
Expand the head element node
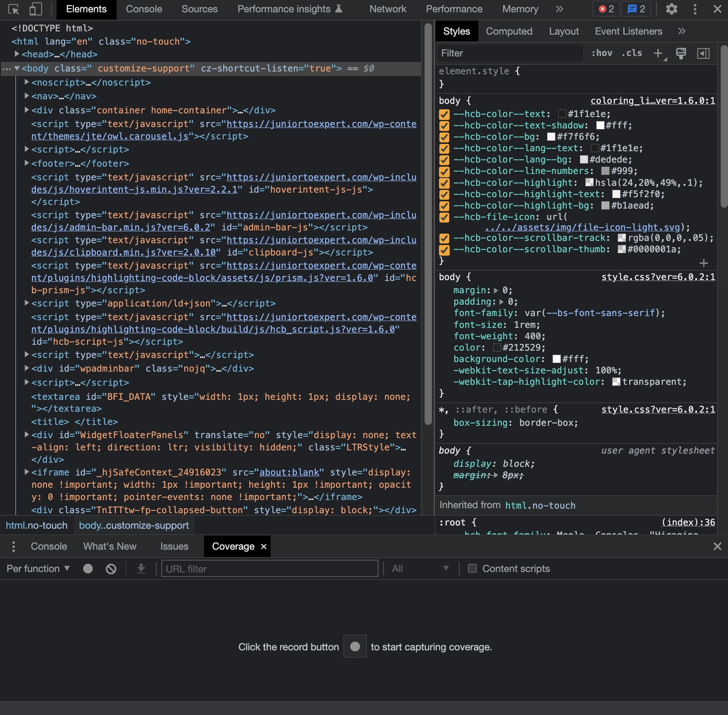[17, 54]
